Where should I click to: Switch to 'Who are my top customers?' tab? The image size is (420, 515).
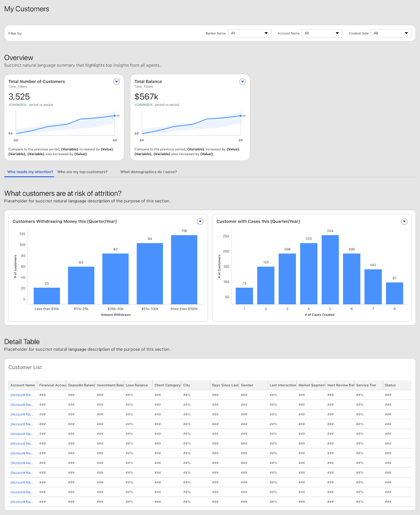[x=82, y=172]
